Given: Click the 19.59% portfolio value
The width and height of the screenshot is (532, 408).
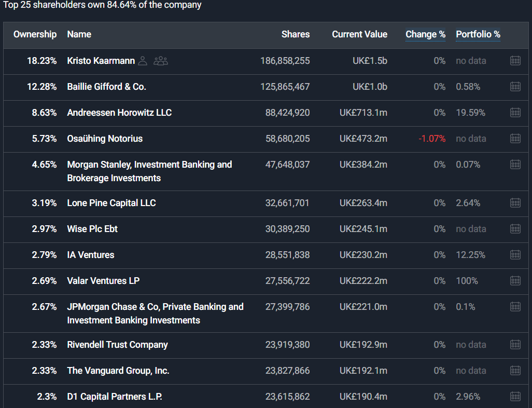Looking at the screenshot, I should point(471,113).
